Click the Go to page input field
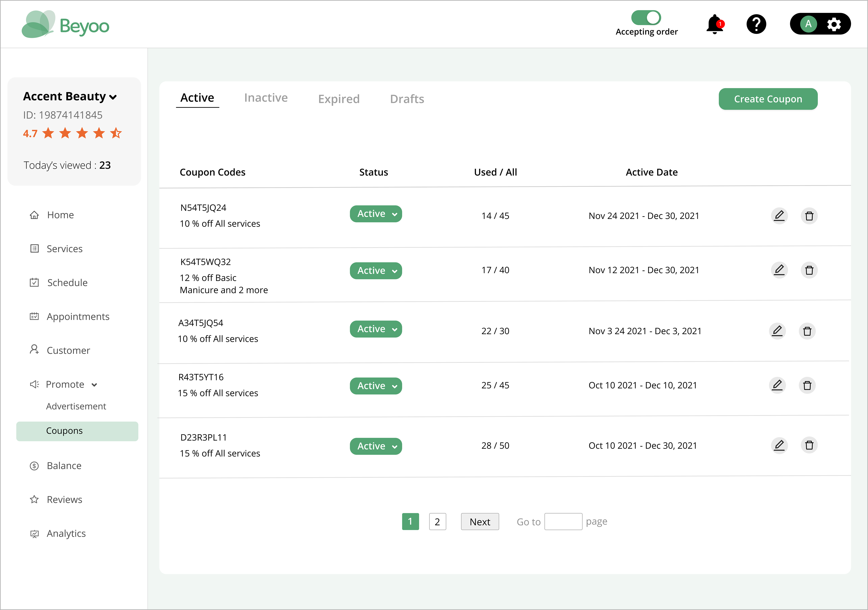The image size is (868, 610). 563,522
